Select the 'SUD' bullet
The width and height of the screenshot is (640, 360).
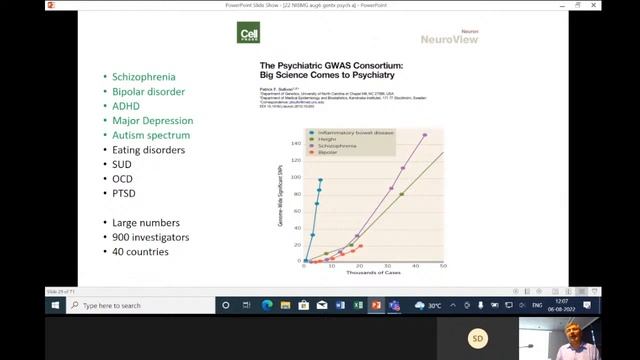(122, 164)
